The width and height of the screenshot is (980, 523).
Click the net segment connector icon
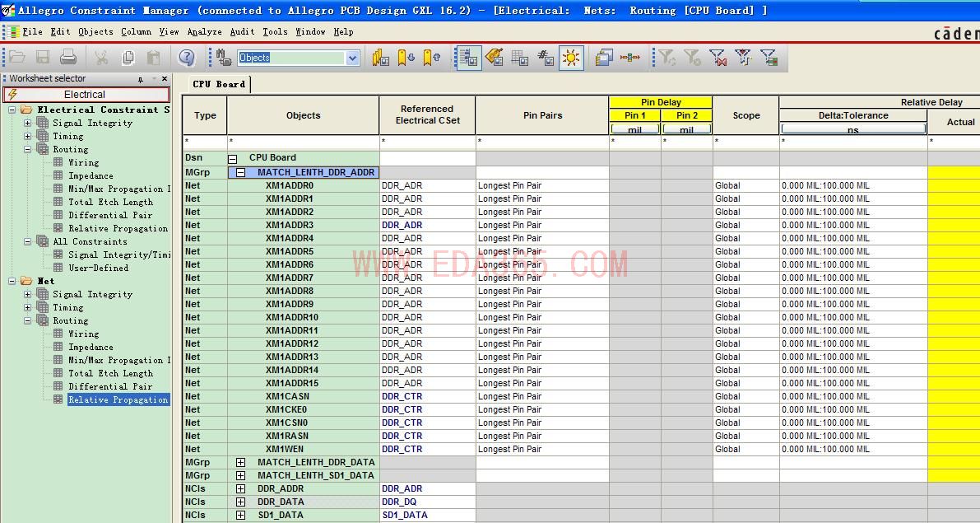[x=630, y=58]
